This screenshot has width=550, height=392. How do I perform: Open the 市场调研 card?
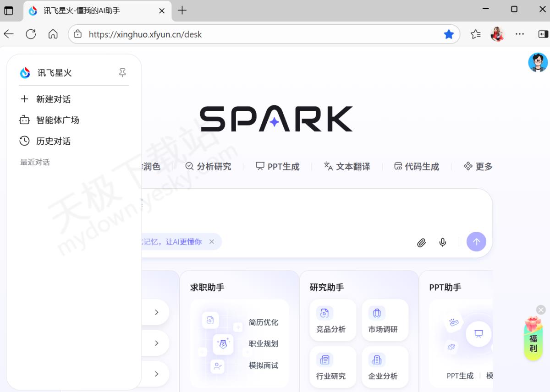pyautogui.click(x=383, y=320)
